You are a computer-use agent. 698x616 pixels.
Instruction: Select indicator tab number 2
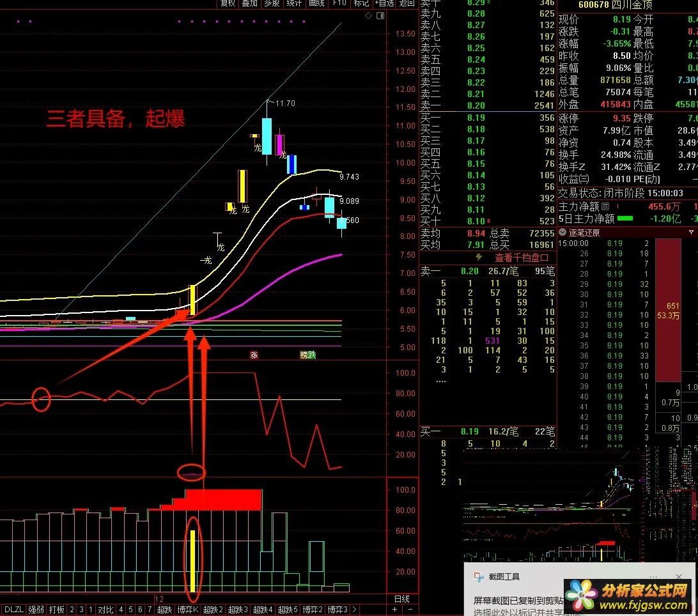click(x=72, y=610)
